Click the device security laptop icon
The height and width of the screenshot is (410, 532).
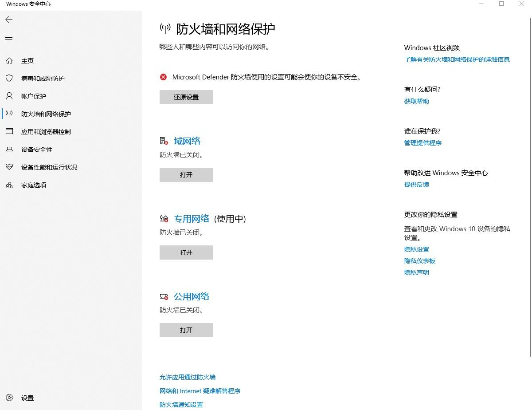(9, 150)
